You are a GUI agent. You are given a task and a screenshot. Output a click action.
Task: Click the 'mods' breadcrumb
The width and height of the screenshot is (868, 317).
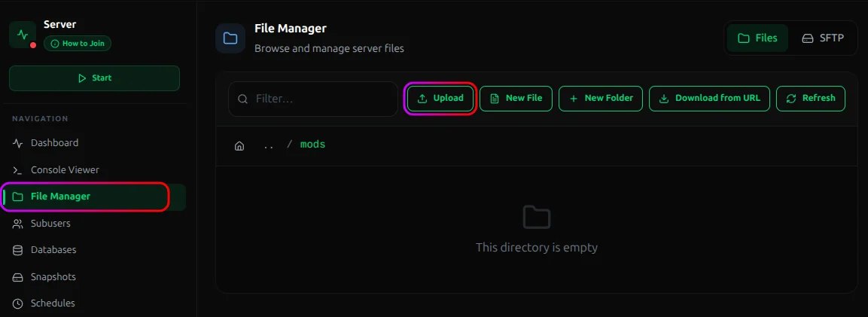[x=312, y=145]
